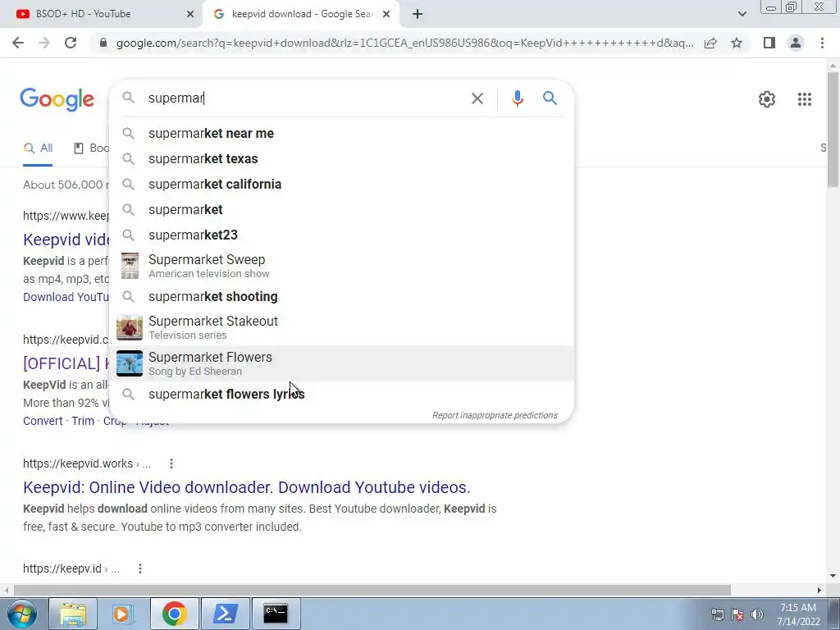The image size is (840, 630).
Task: Open the Chrome side panel icon
Action: (x=769, y=43)
